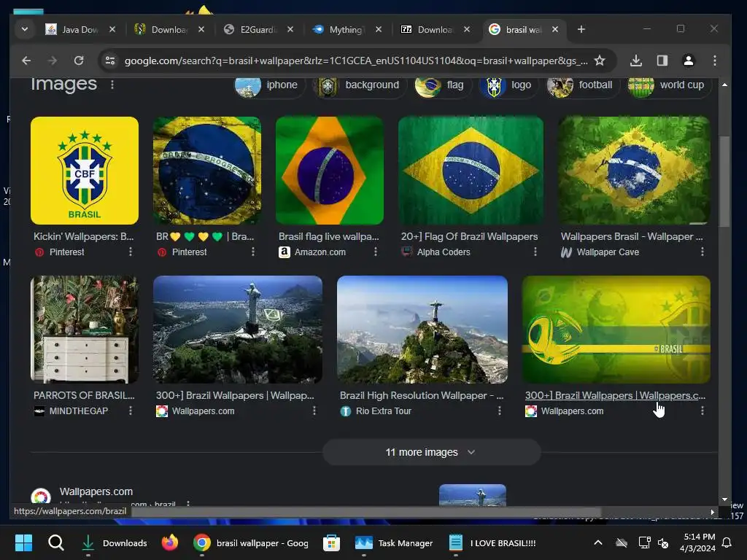View site information icon in address bar
The width and height of the screenshot is (747, 560).
(110, 61)
